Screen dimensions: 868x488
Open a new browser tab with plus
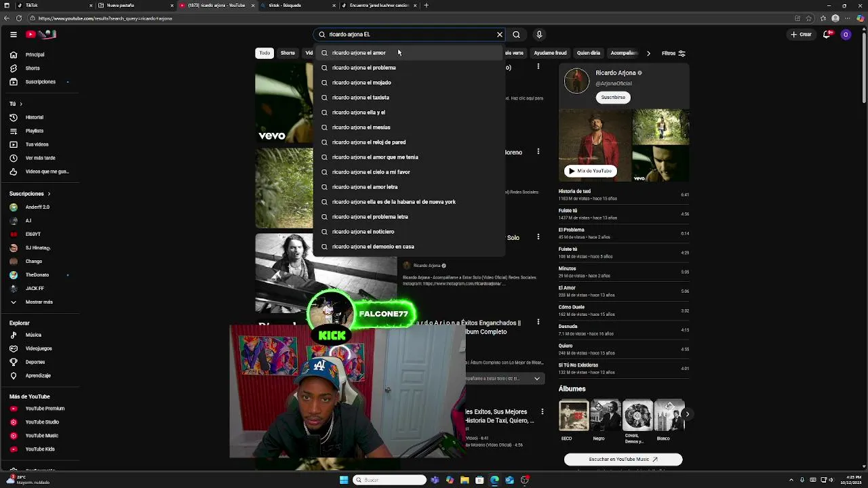click(426, 5)
